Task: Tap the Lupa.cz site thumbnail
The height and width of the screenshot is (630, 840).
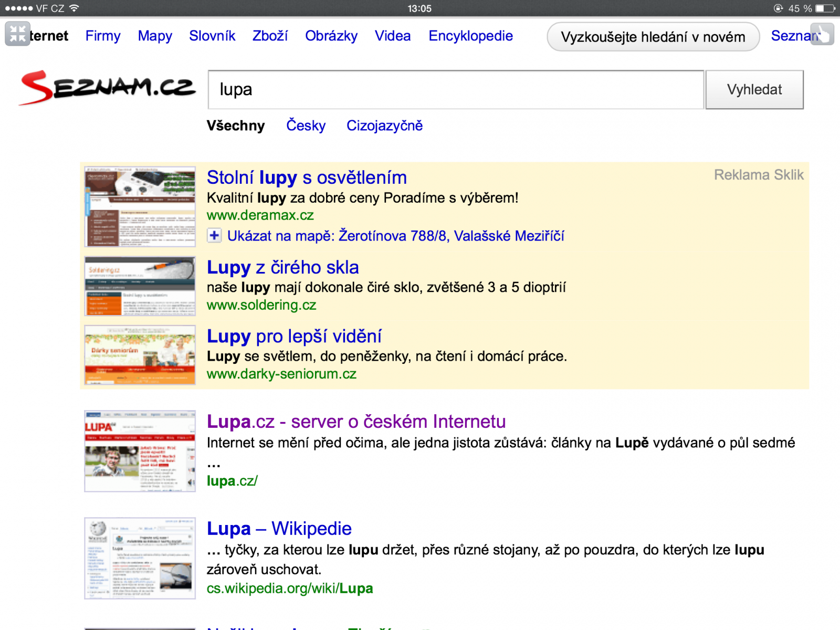Action: 140,451
